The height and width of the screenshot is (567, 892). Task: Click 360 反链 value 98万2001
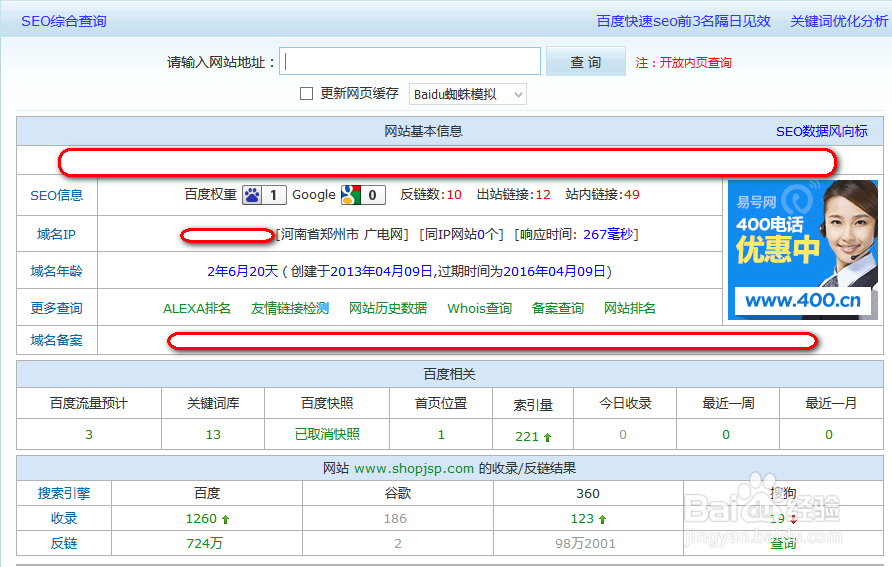pyautogui.click(x=585, y=544)
